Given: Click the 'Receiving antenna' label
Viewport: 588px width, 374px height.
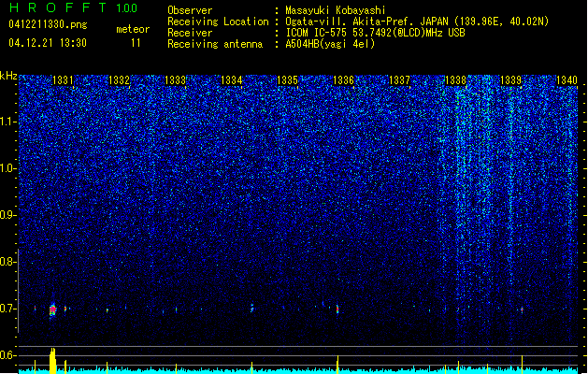Looking at the screenshot, I should coord(215,44).
